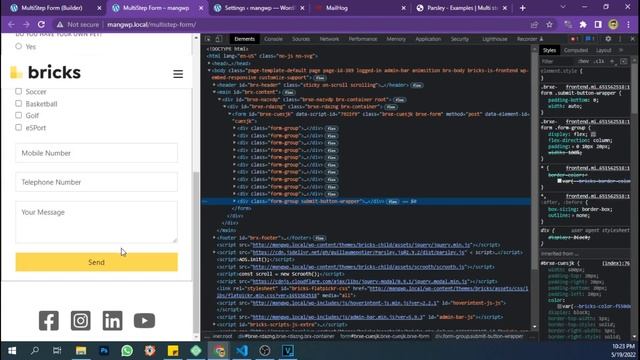Open Photoshop from the taskbar
Image resolution: width=640 pixels, height=360 pixels.
(x=104, y=351)
